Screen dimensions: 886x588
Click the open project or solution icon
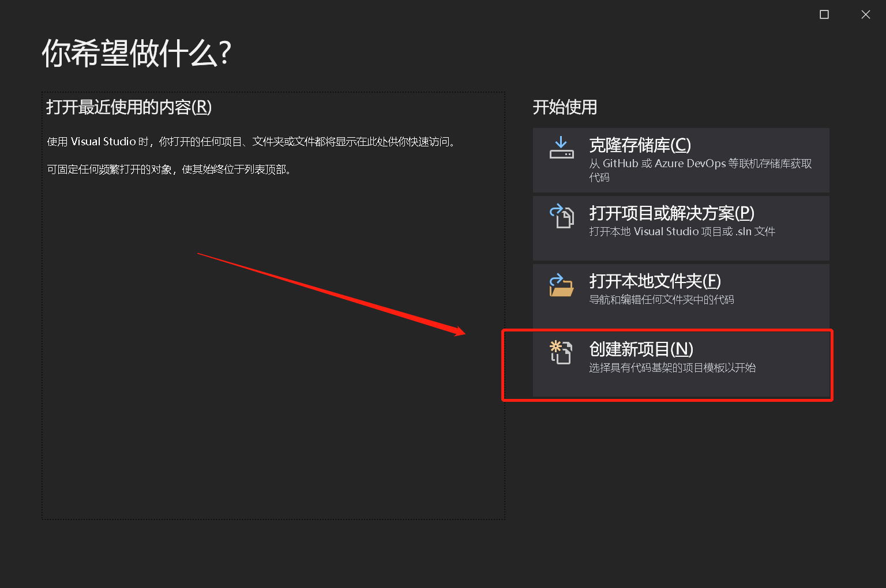561,216
